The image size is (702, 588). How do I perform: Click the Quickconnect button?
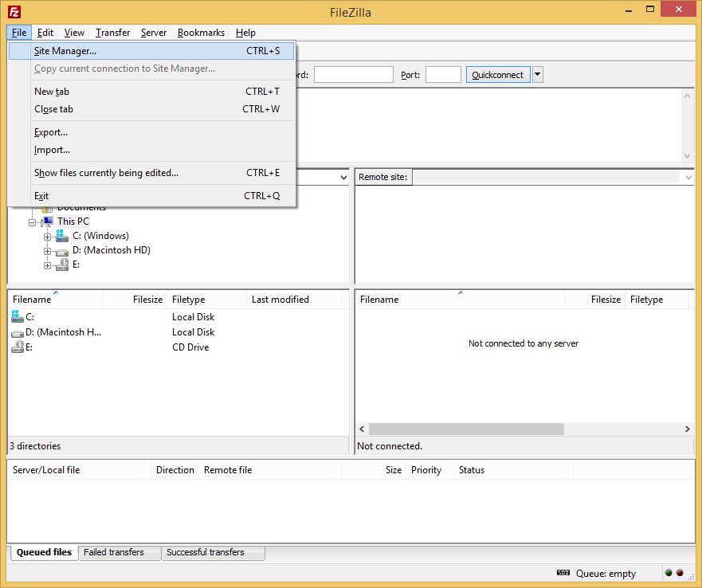(x=498, y=75)
